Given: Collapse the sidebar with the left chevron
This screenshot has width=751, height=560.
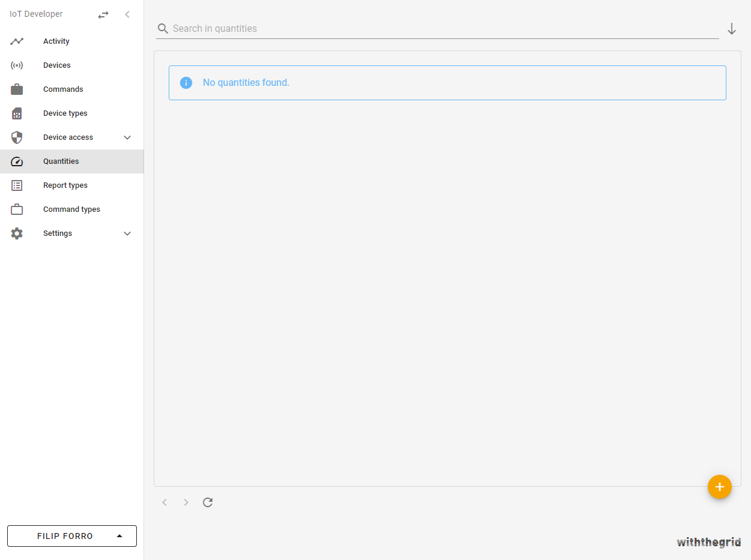Looking at the screenshot, I should (x=127, y=14).
